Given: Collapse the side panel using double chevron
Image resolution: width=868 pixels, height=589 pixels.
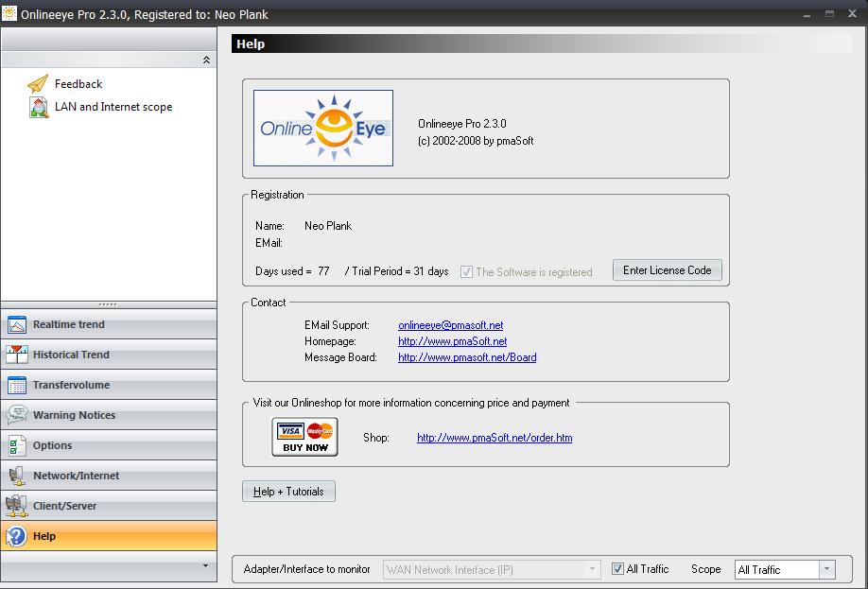Looking at the screenshot, I should (206, 60).
